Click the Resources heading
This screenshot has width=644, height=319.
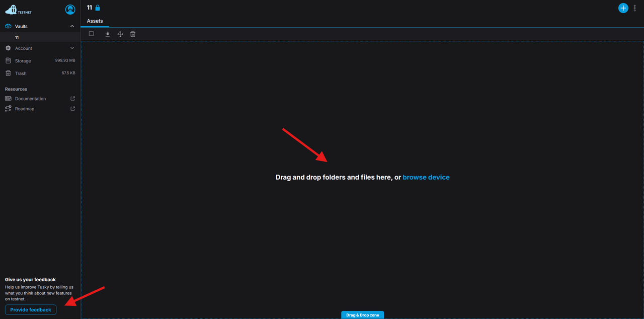tap(16, 89)
